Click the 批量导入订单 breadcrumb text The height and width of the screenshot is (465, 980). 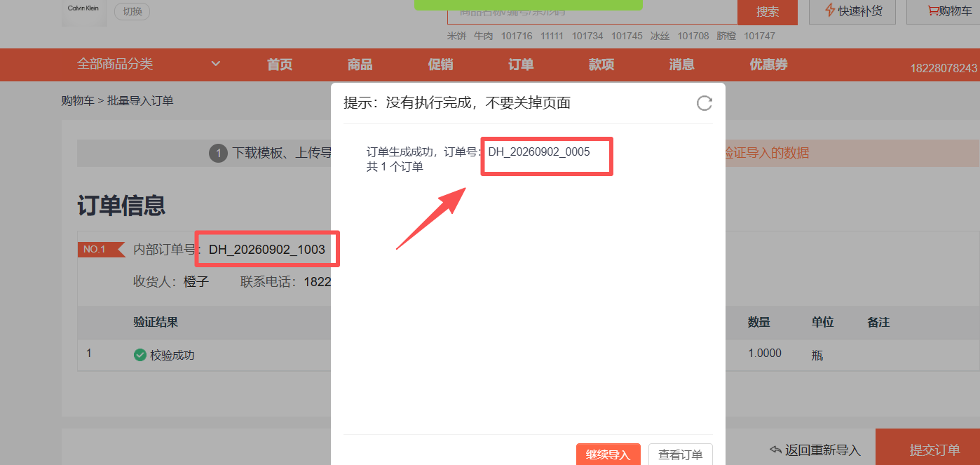[x=140, y=101]
